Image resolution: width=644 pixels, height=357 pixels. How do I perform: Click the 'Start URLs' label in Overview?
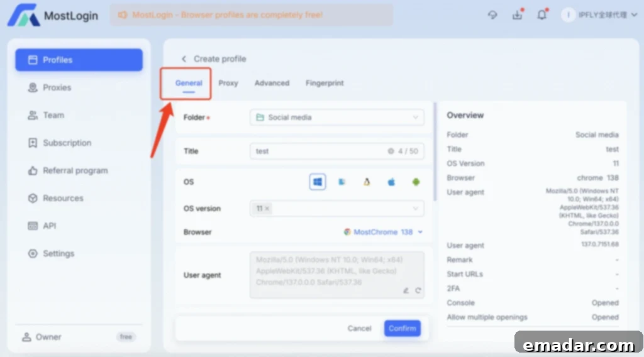point(465,274)
